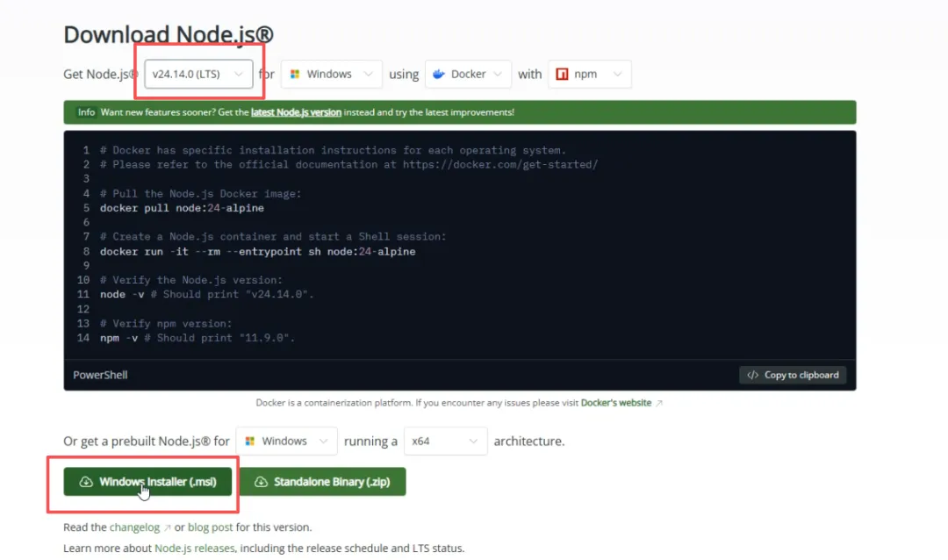Click the 'docker run -it --rm --entrypoint' code line
The image size is (948, 560).
pyautogui.click(x=257, y=252)
